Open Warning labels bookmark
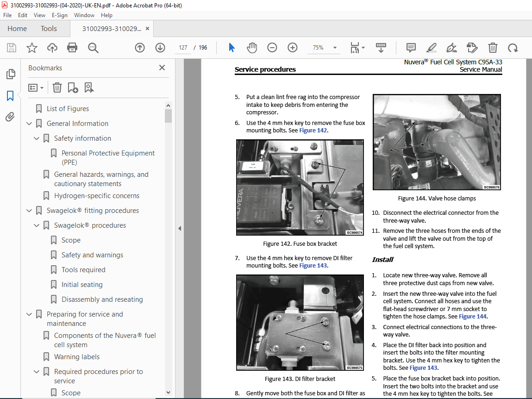 [x=77, y=357]
